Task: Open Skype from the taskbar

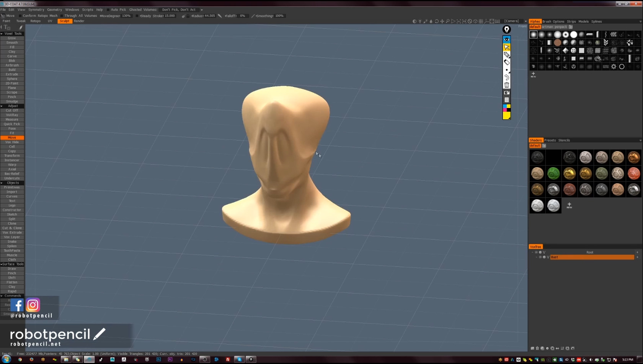Action: point(239,359)
